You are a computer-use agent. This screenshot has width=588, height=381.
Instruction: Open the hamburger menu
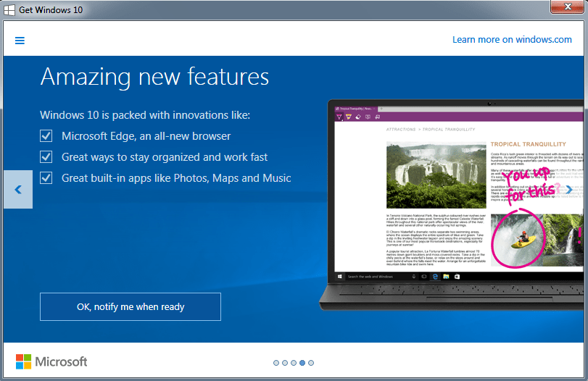(20, 41)
